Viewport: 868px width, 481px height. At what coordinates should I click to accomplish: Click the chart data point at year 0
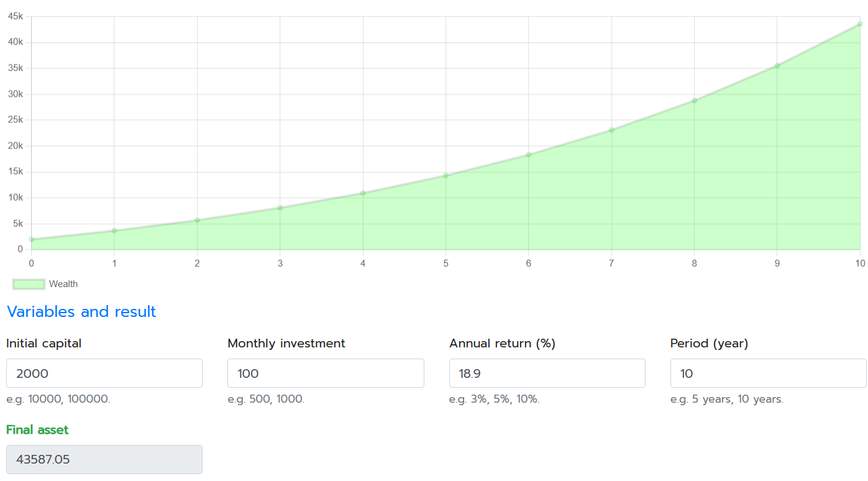coord(32,239)
